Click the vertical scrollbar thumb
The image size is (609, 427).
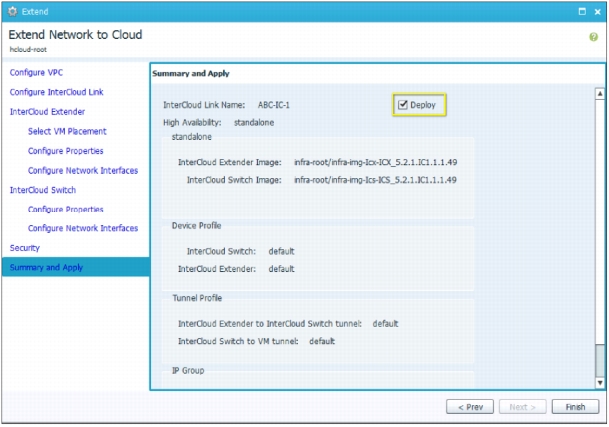click(600, 361)
